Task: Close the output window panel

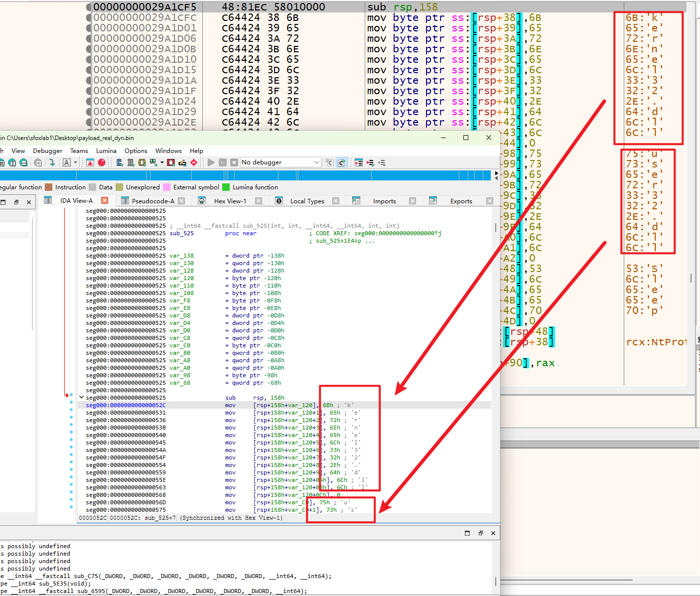Action: click(493, 533)
